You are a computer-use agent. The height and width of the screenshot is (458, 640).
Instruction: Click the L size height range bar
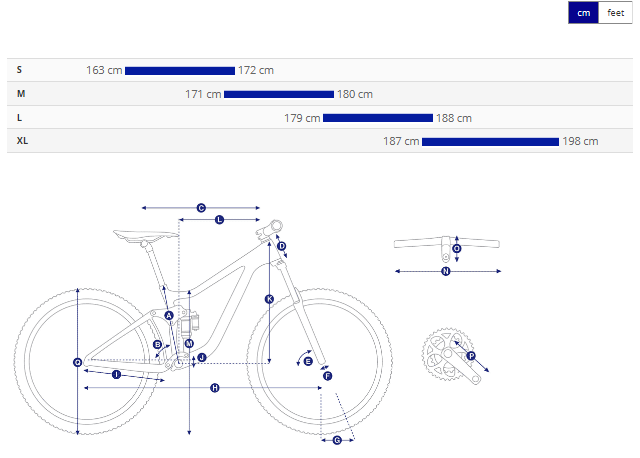(x=378, y=118)
